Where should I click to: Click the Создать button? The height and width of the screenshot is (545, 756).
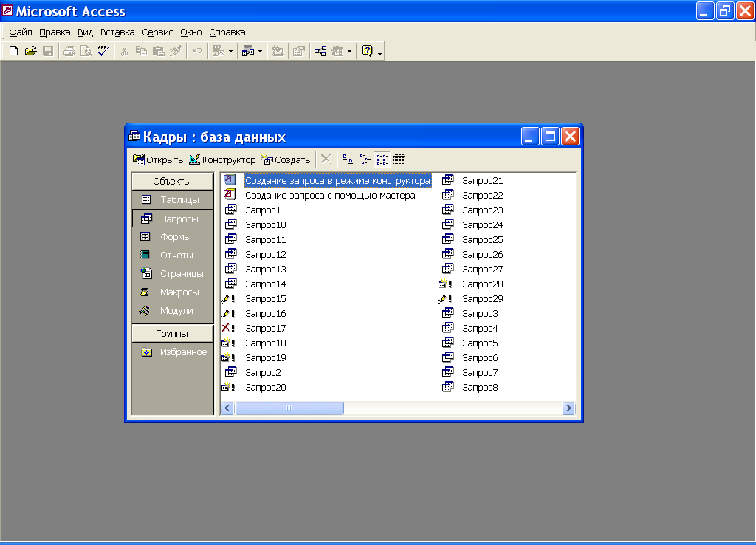click(x=286, y=160)
